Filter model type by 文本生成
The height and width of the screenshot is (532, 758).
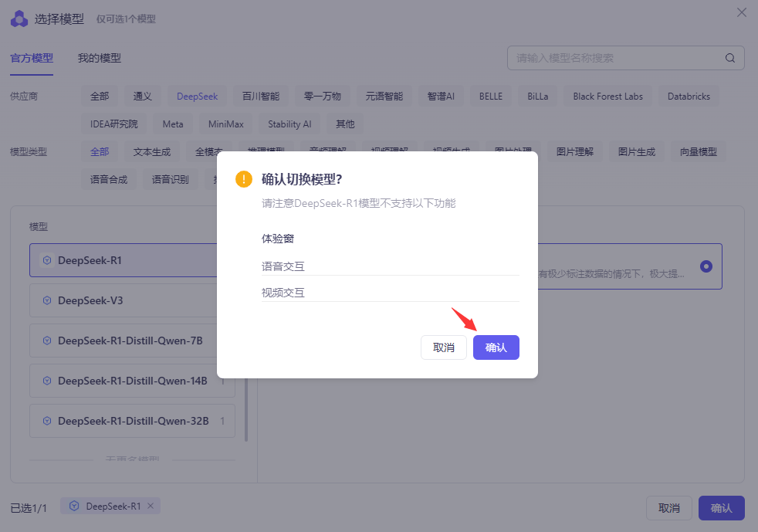[152, 152]
